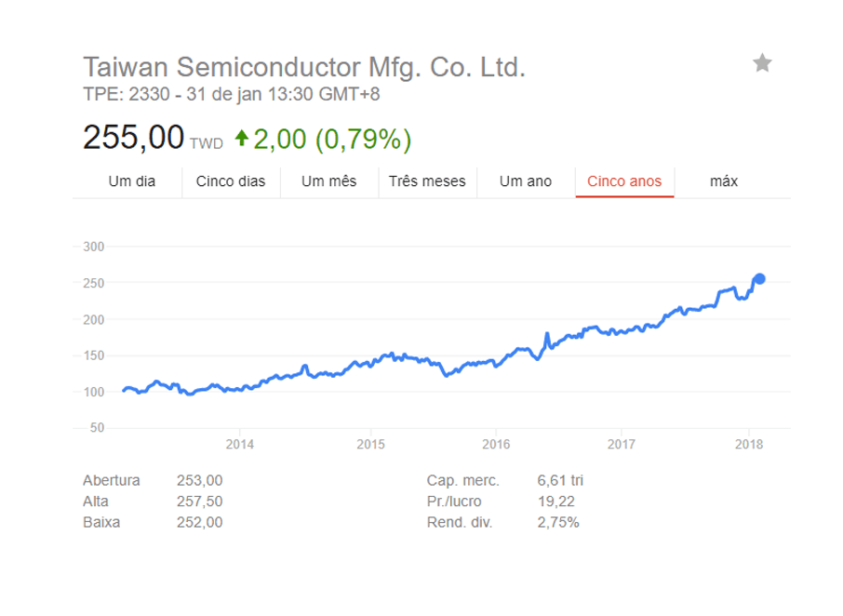
Task: Select the Um ano tab
Action: 526,181
